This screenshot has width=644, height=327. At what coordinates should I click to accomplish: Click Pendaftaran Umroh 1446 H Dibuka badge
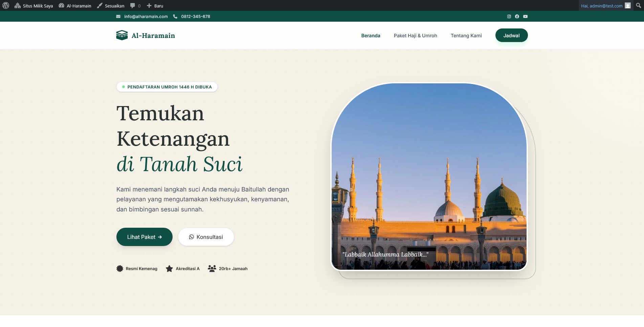(x=167, y=87)
